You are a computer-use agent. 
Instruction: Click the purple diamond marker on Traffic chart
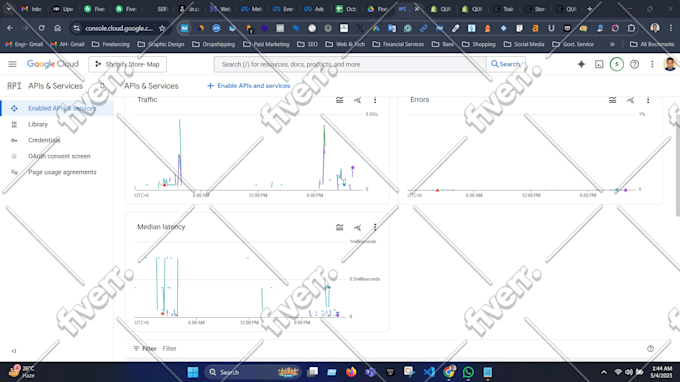(x=353, y=167)
